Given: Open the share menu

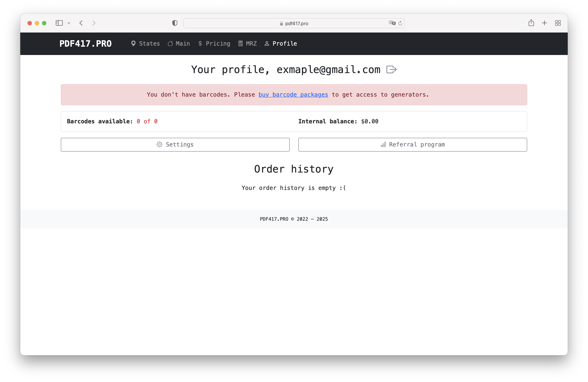Looking at the screenshot, I should point(531,23).
